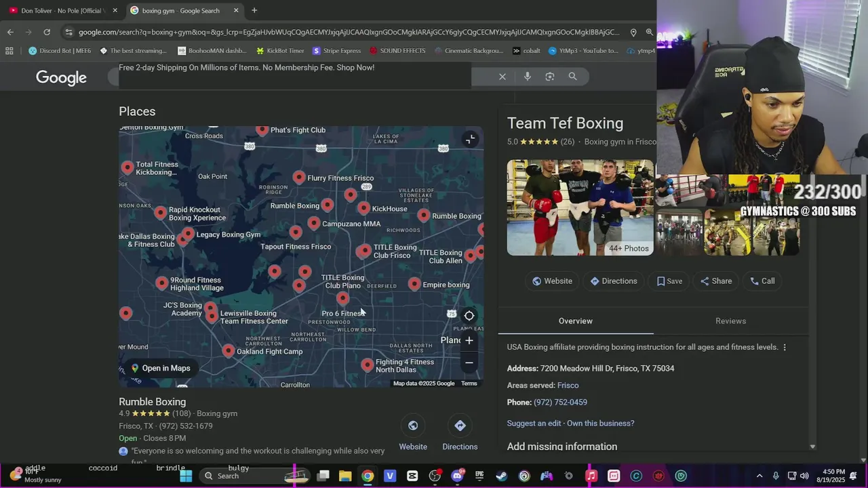
Task: Center map on my location
Action: [469, 316]
